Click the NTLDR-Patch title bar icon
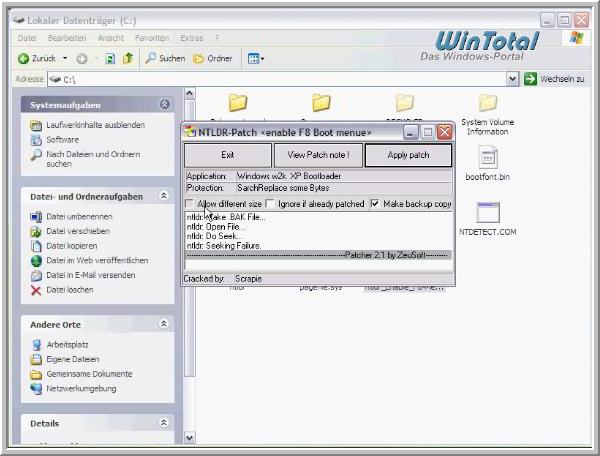600x456 pixels. (x=190, y=132)
